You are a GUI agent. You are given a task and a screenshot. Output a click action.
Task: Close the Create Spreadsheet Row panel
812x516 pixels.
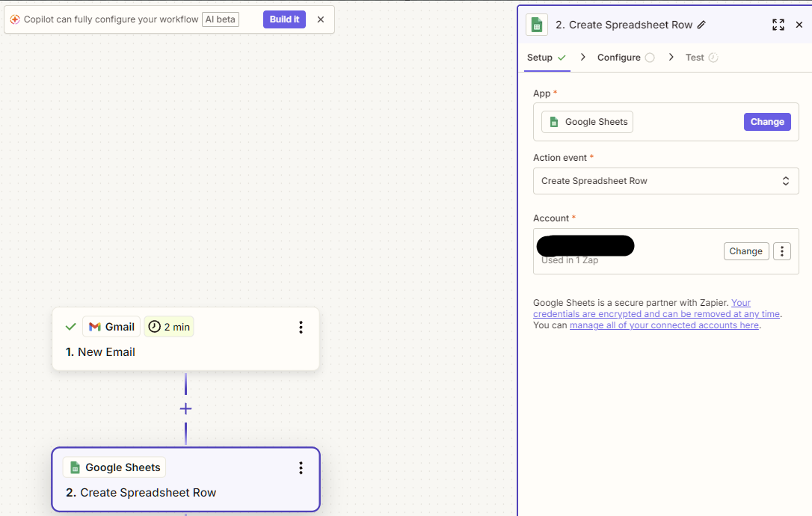[799, 25]
